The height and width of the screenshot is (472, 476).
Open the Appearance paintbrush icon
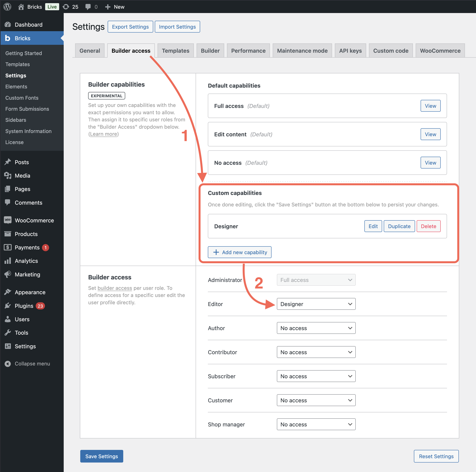point(8,292)
